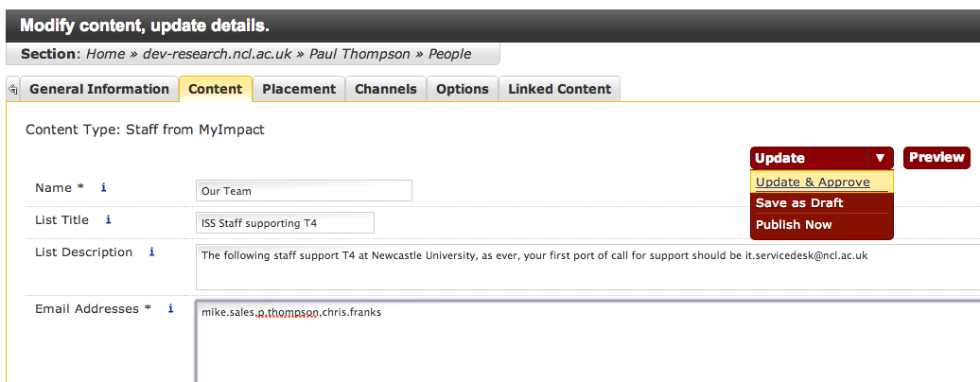Open the Placement tab
Image resolution: width=980 pixels, height=382 pixels.
299,90
